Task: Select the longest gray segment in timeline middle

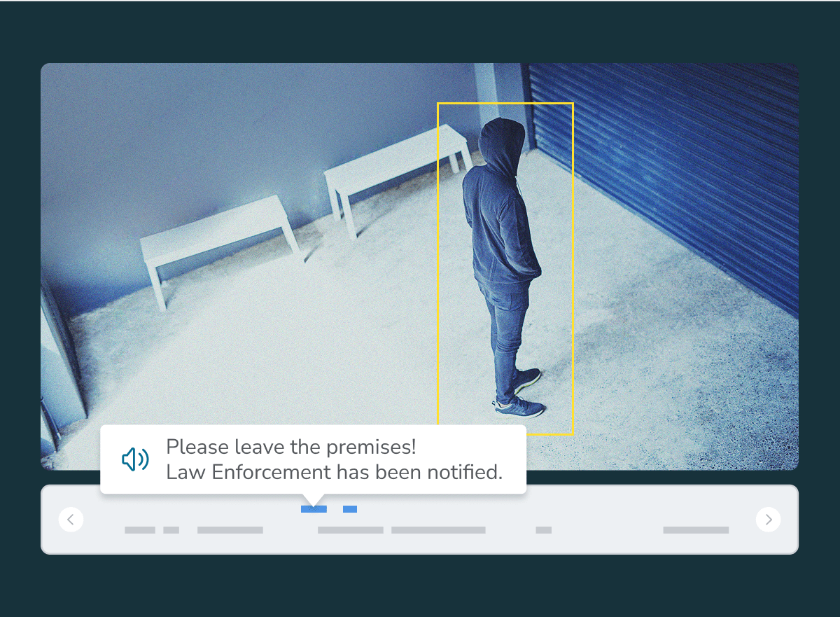Action: point(438,530)
